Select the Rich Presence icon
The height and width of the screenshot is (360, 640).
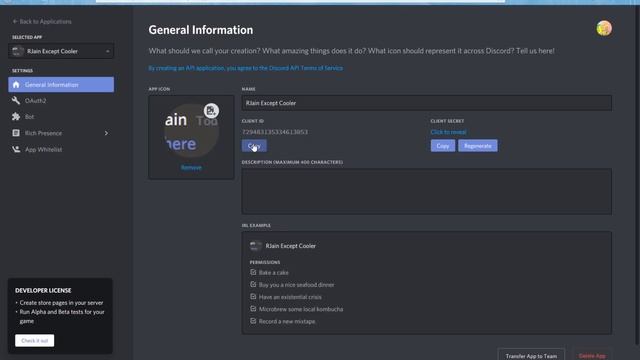(x=16, y=133)
